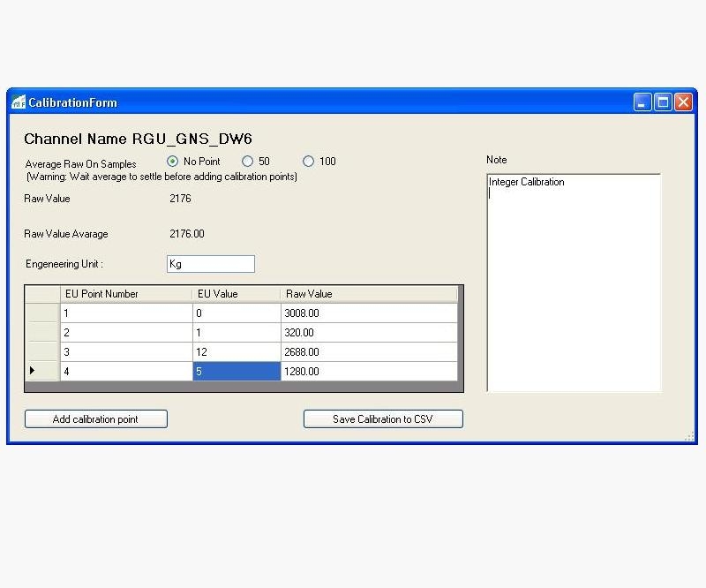Image resolution: width=706 pixels, height=588 pixels.
Task: Choose 100 samples averaging option
Action: pyautogui.click(x=308, y=162)
